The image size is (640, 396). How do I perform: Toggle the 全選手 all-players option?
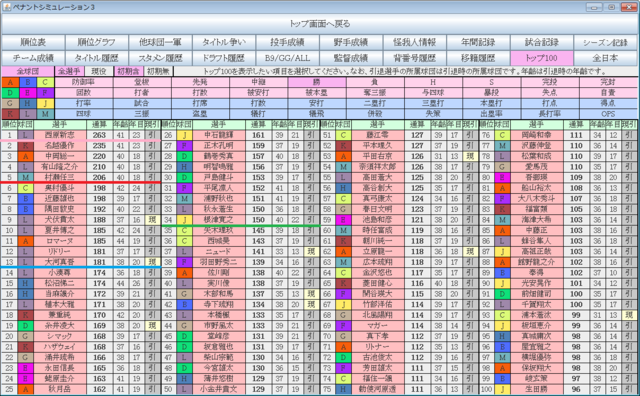pyautogui.click(x=69, y=71)
